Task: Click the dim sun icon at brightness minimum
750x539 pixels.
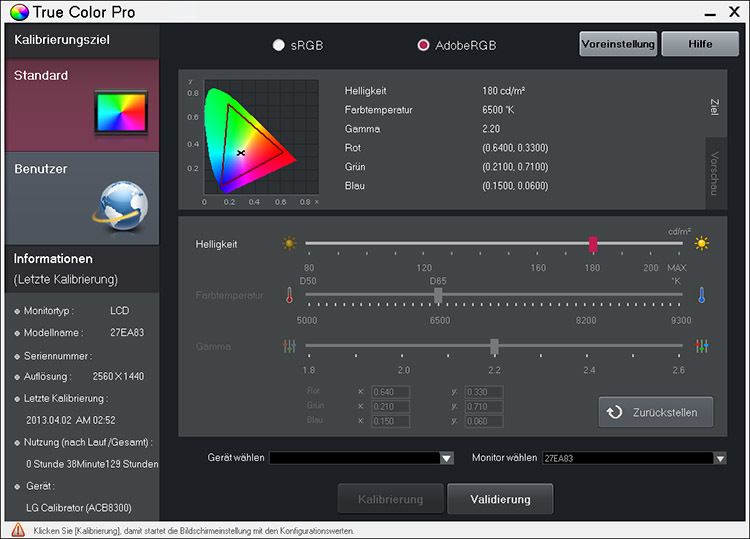Action: click(289, 243)
